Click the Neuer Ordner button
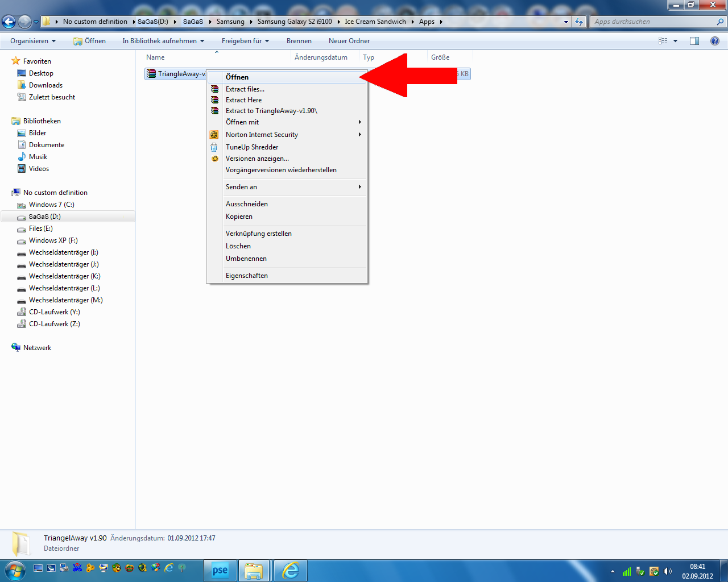728x582 pixels. [x=349, y=41]
